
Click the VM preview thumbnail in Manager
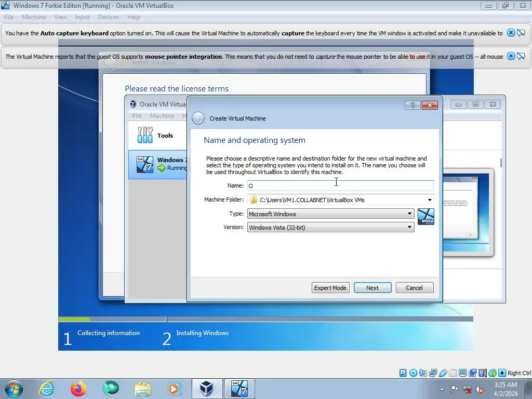point(468,212)
